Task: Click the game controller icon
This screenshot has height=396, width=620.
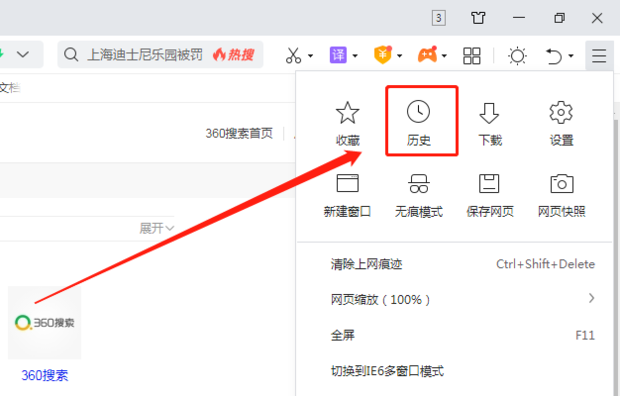Action: (427, 55)
